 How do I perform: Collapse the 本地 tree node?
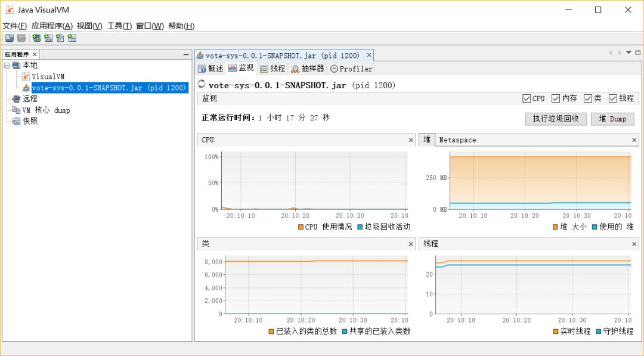click(x=7, y=65)
